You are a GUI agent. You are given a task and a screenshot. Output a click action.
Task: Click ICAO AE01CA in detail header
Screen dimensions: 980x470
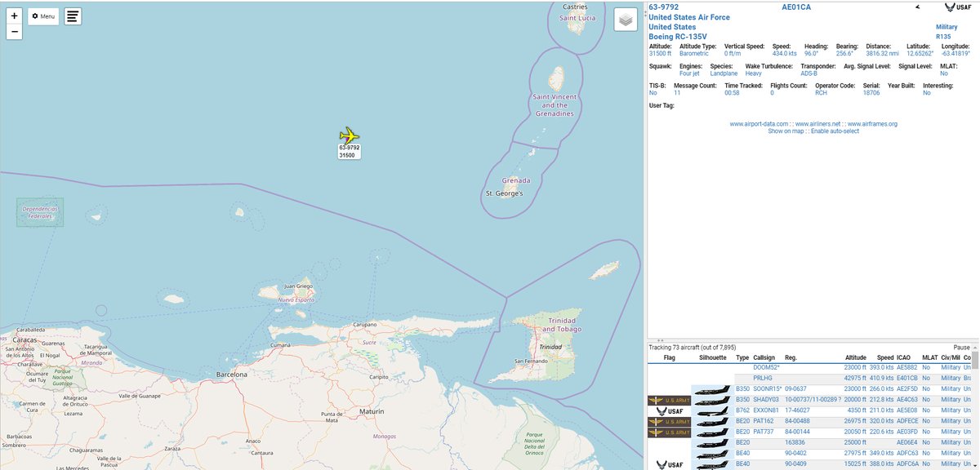tap(796, 7)
